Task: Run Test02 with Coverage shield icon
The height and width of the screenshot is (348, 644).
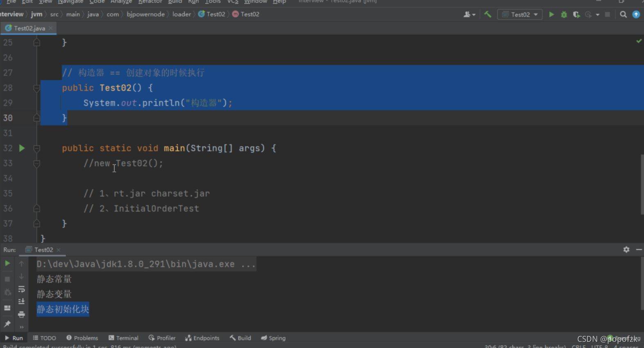Action: tap(576, 15)
